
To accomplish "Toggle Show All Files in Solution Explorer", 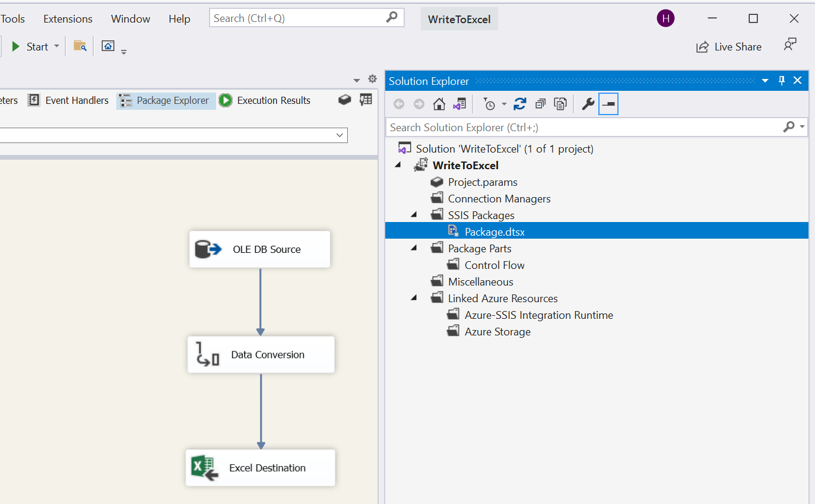I will [560, 104].
